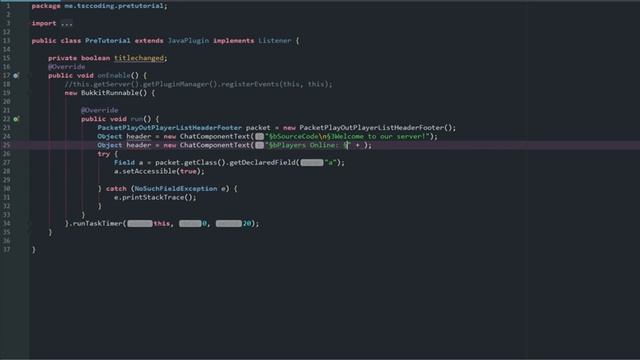The width and height of the screenshot is (640, 360).
Task: Expand the folded import ellipsis
Action: 67,23
